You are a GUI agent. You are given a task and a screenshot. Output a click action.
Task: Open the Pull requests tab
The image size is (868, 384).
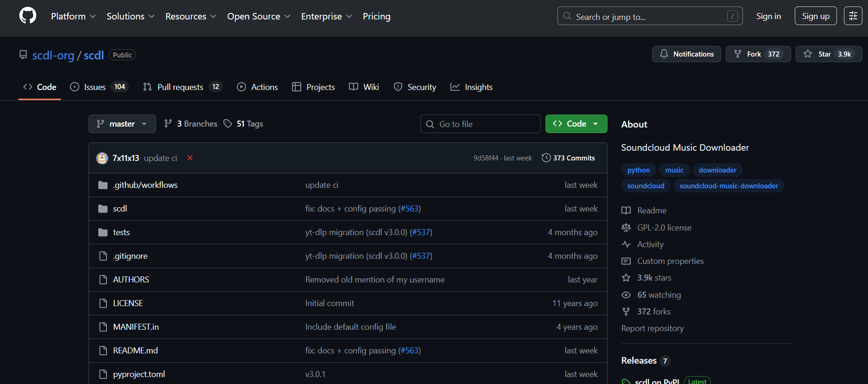pyautogui.click(x=180, y=87)
